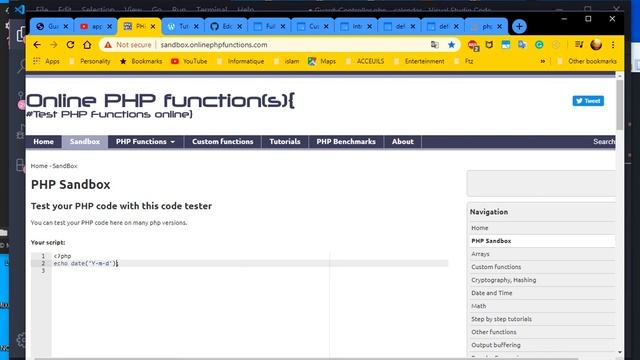
Task: Click the Online PHP functions site logo
Action: (160, 105)
